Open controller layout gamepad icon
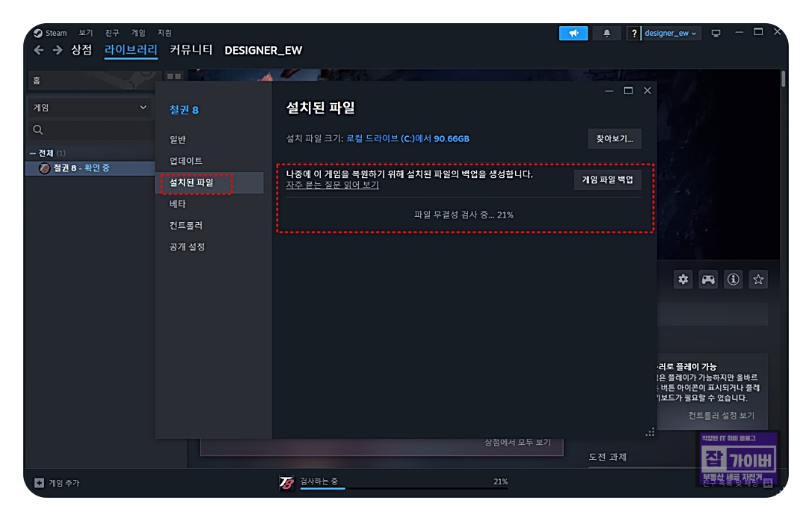 (x=708, y=280)
